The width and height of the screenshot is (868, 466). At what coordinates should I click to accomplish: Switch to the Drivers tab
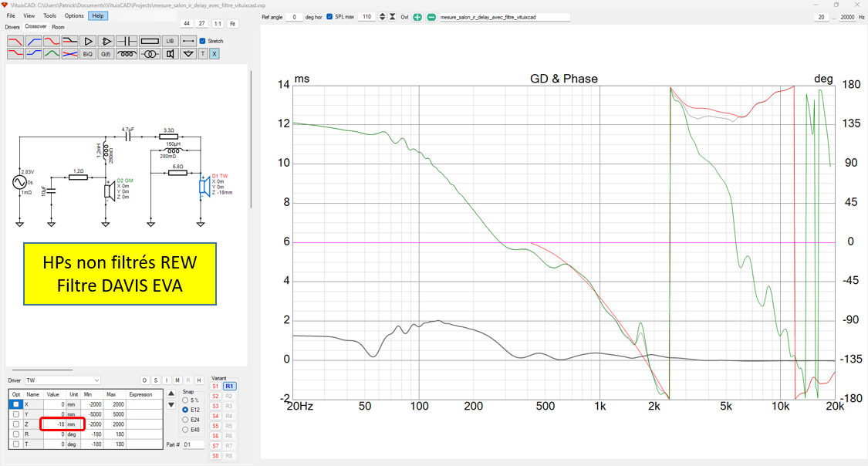tap(12, 27)
